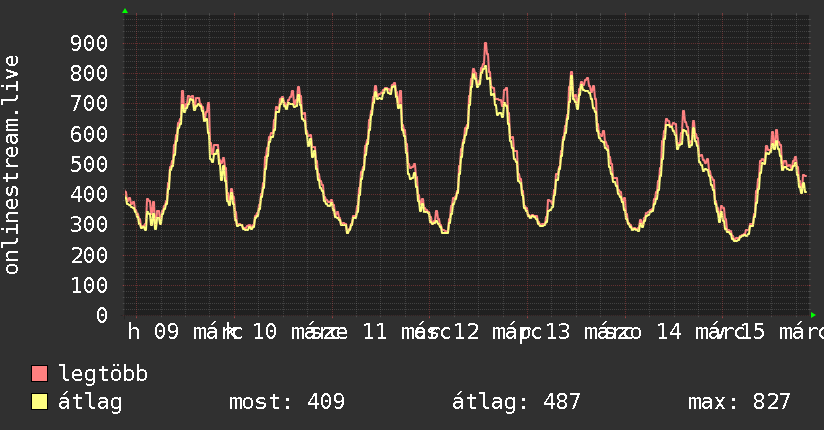Click the pink legtöbb legend swatch
Image resolution: width=824 pixels, height=430 pixels.
tap(39, 374)
